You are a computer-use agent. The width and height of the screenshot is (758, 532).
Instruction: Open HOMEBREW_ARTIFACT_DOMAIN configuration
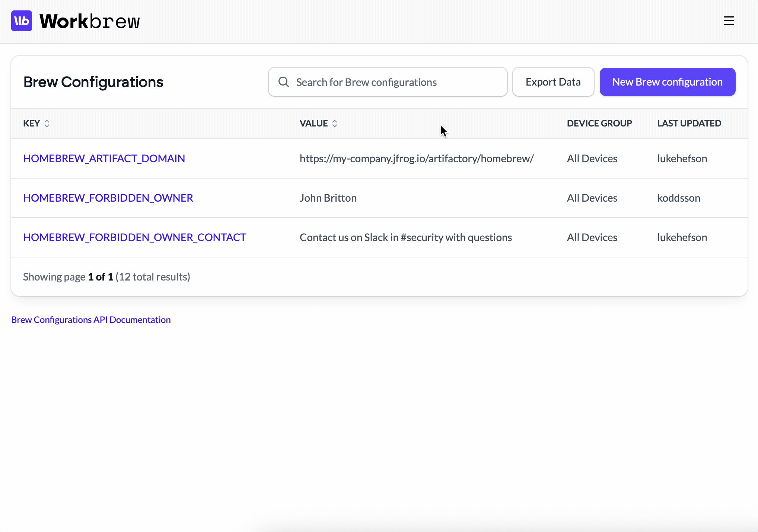click(104, 158)
